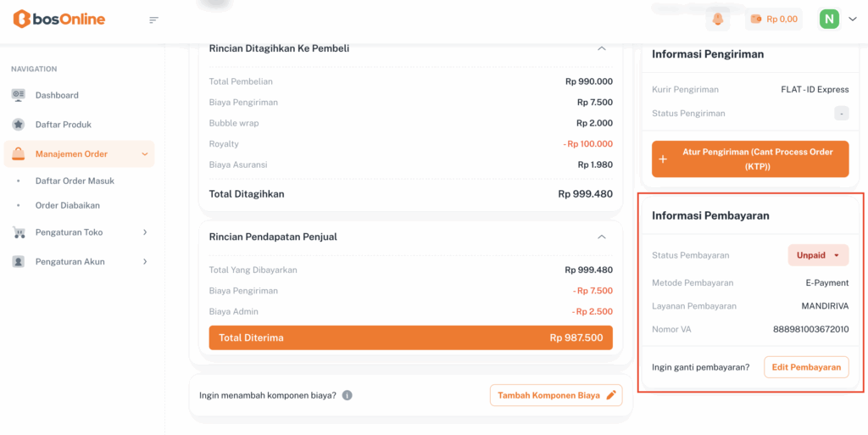This screenshot has width=868, height=435.
Task: Expand the Pengaturan Akun submenu
Action: point(145,262)
